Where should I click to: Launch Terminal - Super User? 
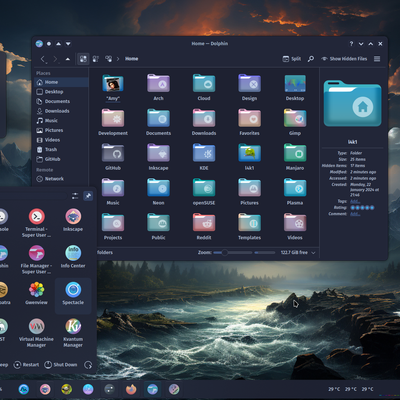pos(36,223)
